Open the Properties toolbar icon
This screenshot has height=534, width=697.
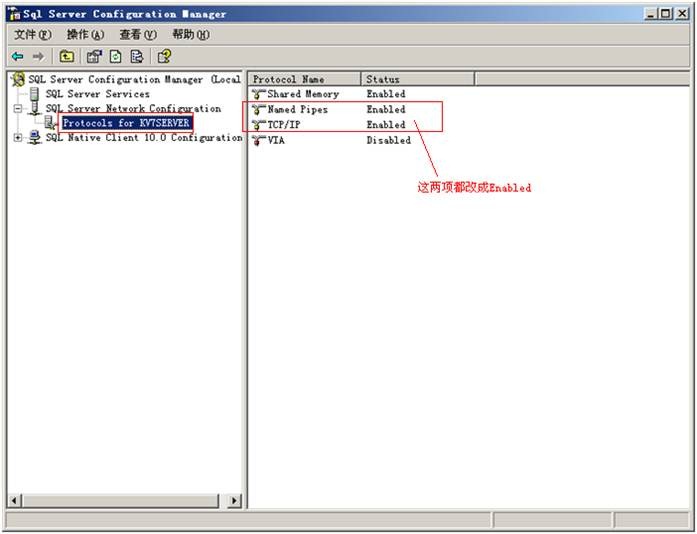tap(94, 56)
